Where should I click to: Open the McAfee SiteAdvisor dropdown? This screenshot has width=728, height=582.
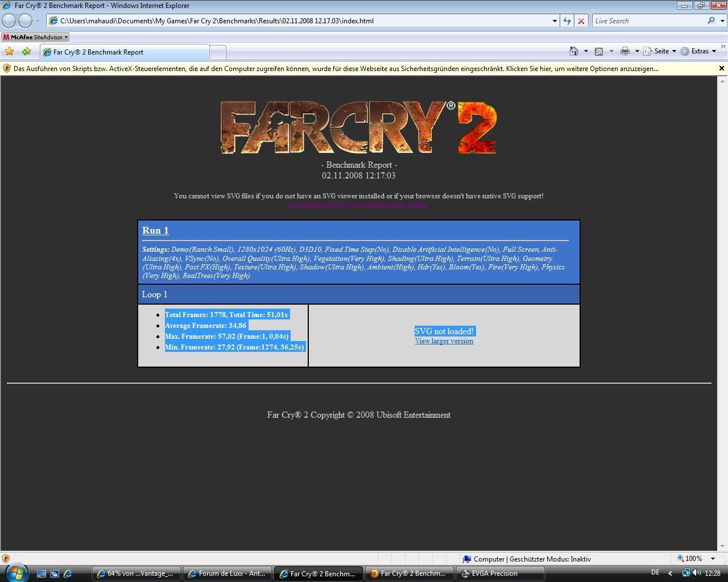[x=35, y=37]
